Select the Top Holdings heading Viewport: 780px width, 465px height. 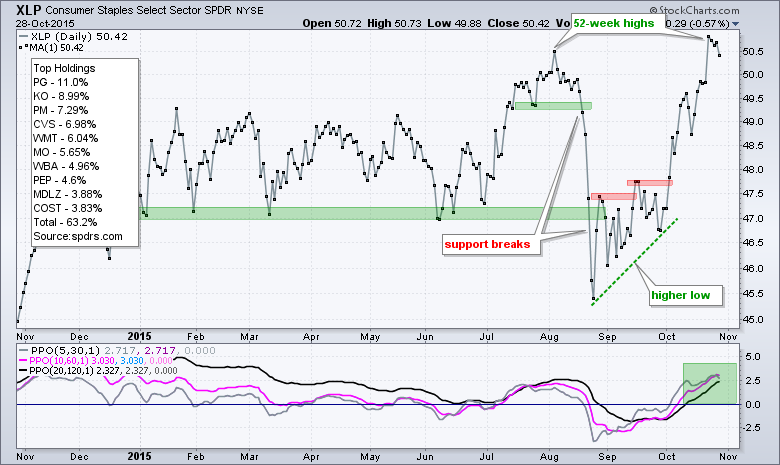(64, 68)
